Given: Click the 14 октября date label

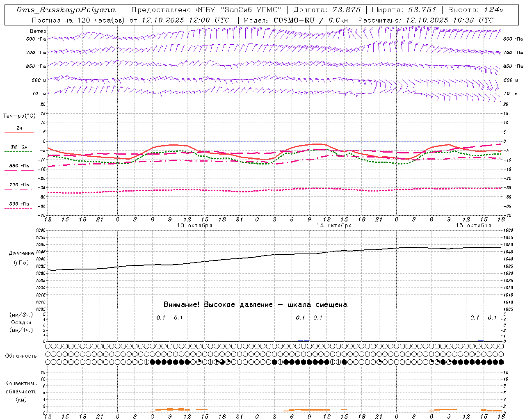Looking at the screenshot, I should pyautogui.click(x=334, y=226).
